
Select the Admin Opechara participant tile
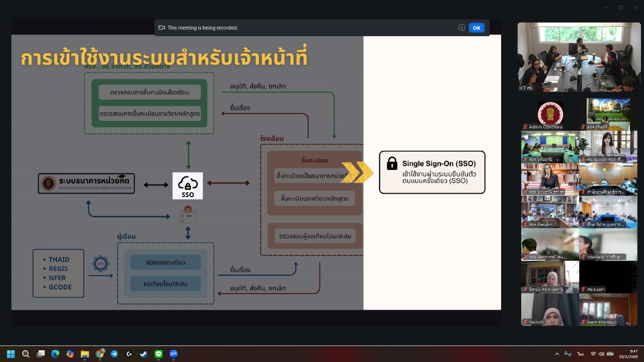(x=550, y=115)
